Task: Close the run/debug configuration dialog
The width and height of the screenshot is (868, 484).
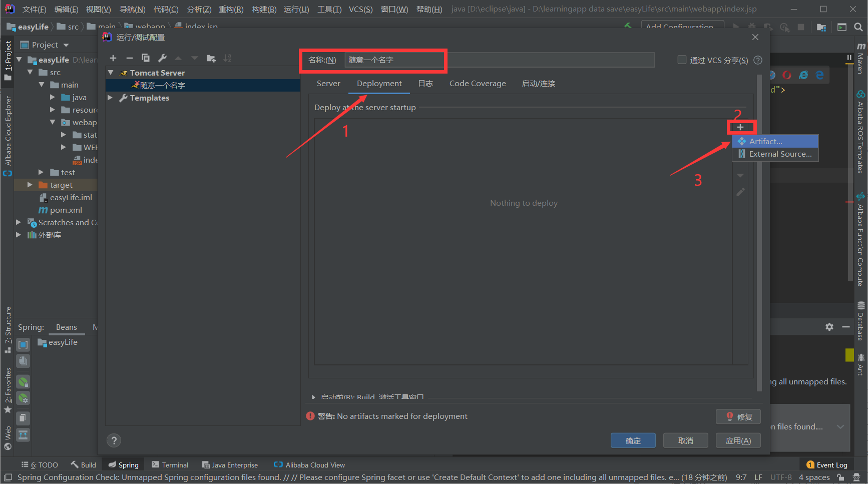Action: [755, 37]
